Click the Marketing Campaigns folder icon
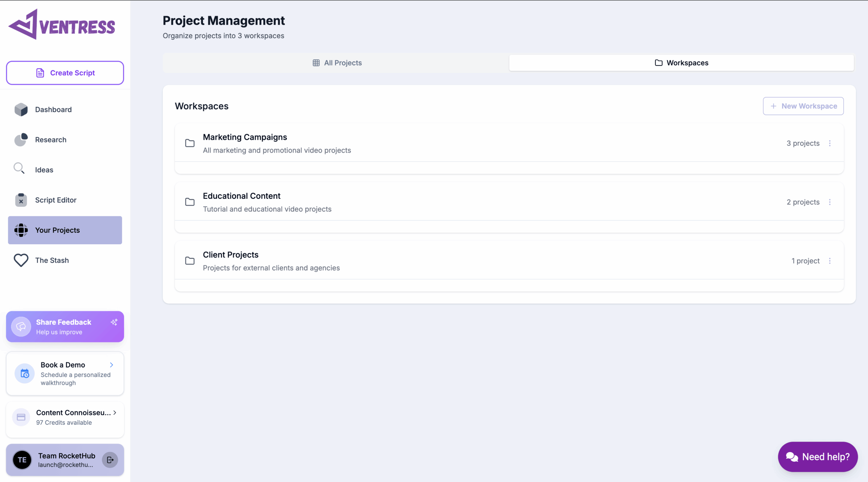 (190, 143)
